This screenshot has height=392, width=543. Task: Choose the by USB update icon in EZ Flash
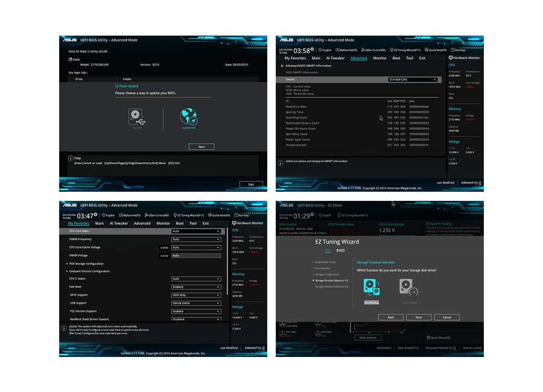pyautogui.click(x=136, y=117)
